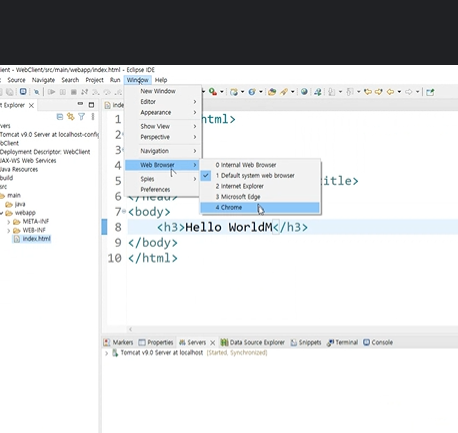Click the Step Into toolbar icon
This screenshot has width=458, height=433.
click(x=96, y=92)
